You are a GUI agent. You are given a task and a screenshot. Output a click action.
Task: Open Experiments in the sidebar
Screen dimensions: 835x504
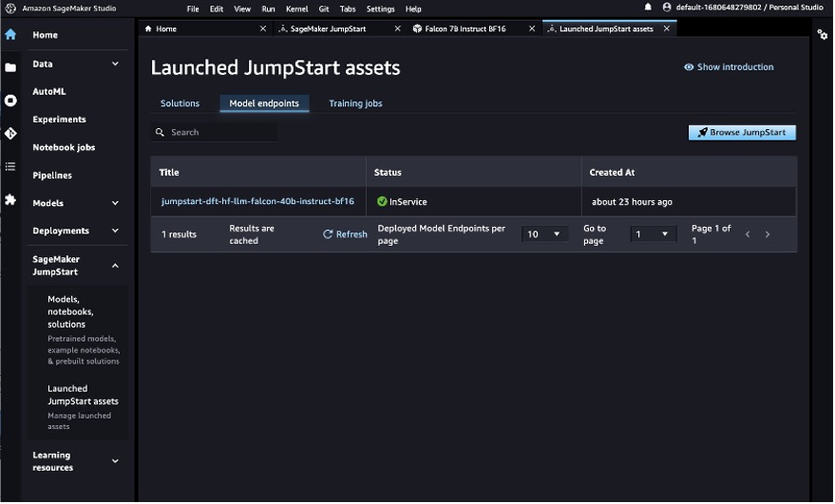(x=59, y=120)
